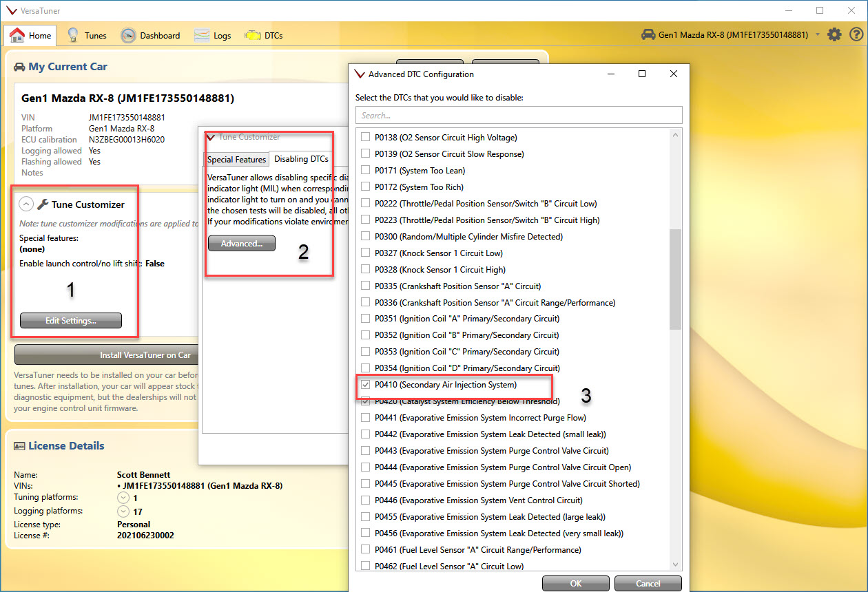Enable P0172 System Too Rich checkbox

(x=365, y=187)
